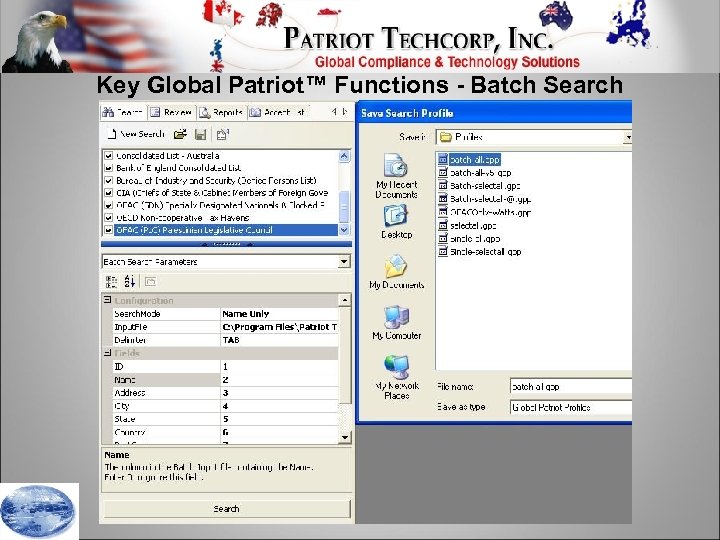
Task: Switch to the Reports tab
Action: pyautogui.click(x=221, y=112)
